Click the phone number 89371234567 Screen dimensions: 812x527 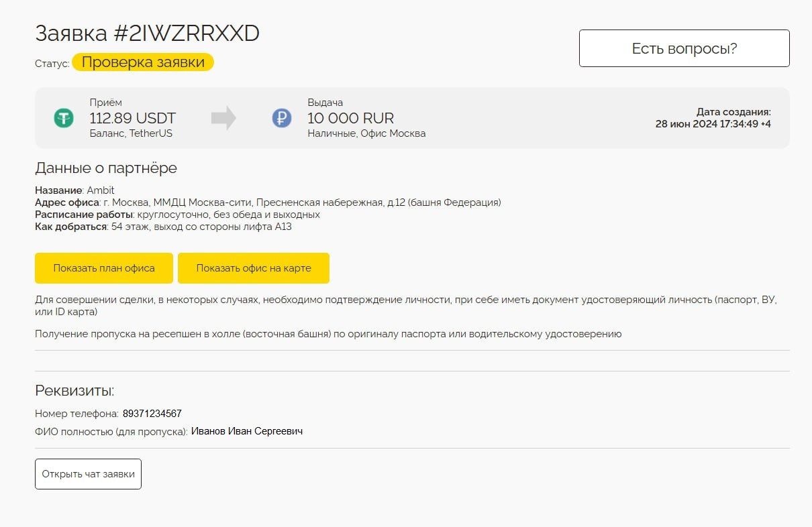coord(152,414)
